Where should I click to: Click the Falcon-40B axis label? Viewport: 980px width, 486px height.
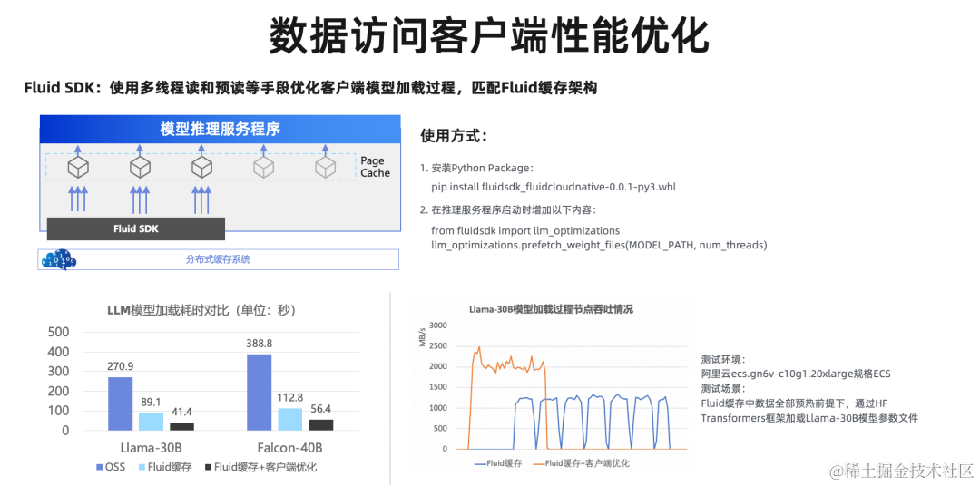click(x=289, y=447)
